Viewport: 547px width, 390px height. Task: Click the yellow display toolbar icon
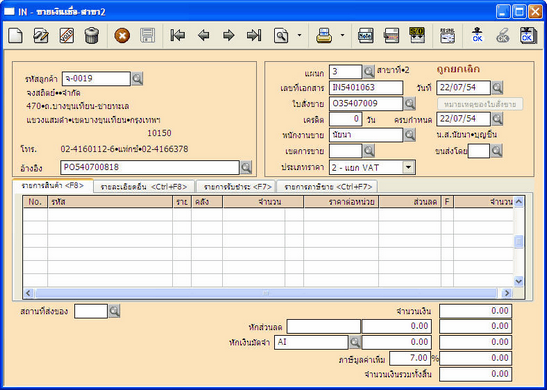pyautogui.click(x=417, y=36)
